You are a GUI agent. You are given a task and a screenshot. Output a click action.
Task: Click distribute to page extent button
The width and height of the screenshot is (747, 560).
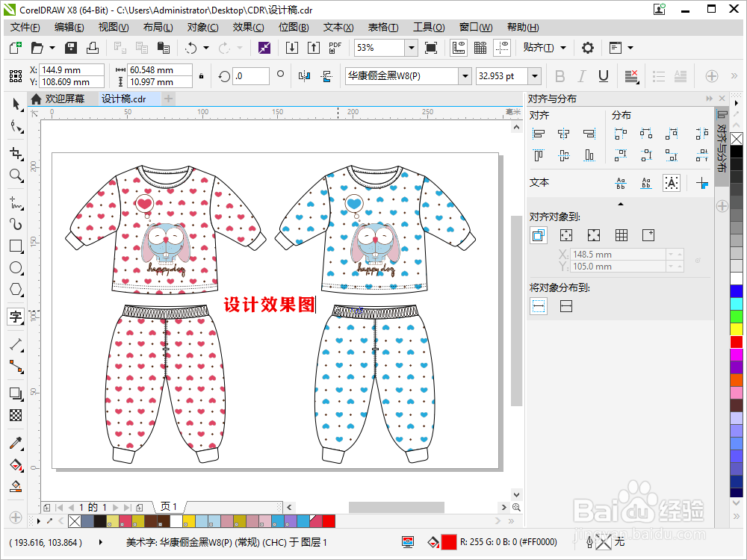point(566,306)
